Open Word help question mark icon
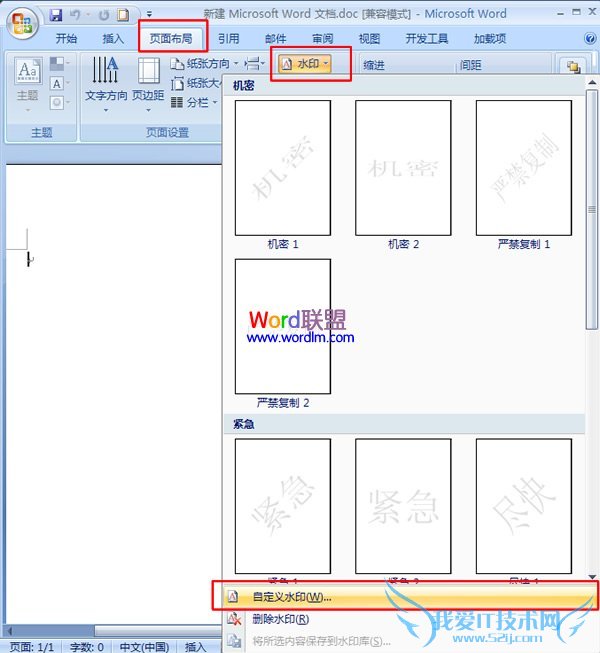Viewport: 600px width, 653px height. (590, 39)
